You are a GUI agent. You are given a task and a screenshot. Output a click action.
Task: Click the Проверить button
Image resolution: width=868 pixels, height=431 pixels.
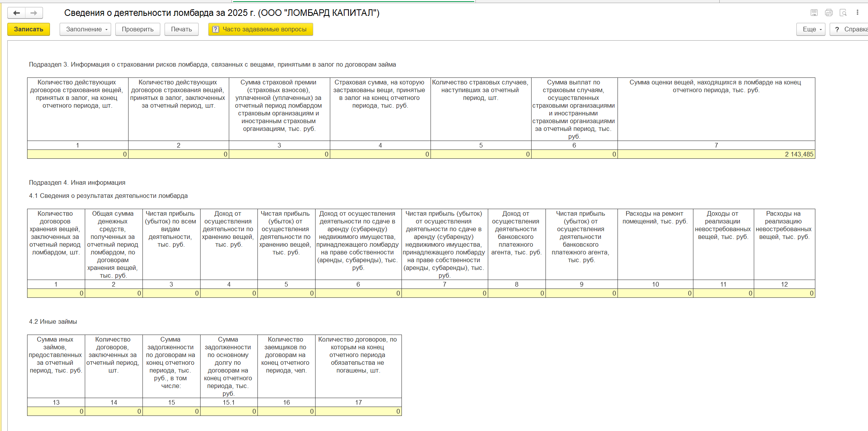pos(137,29)
